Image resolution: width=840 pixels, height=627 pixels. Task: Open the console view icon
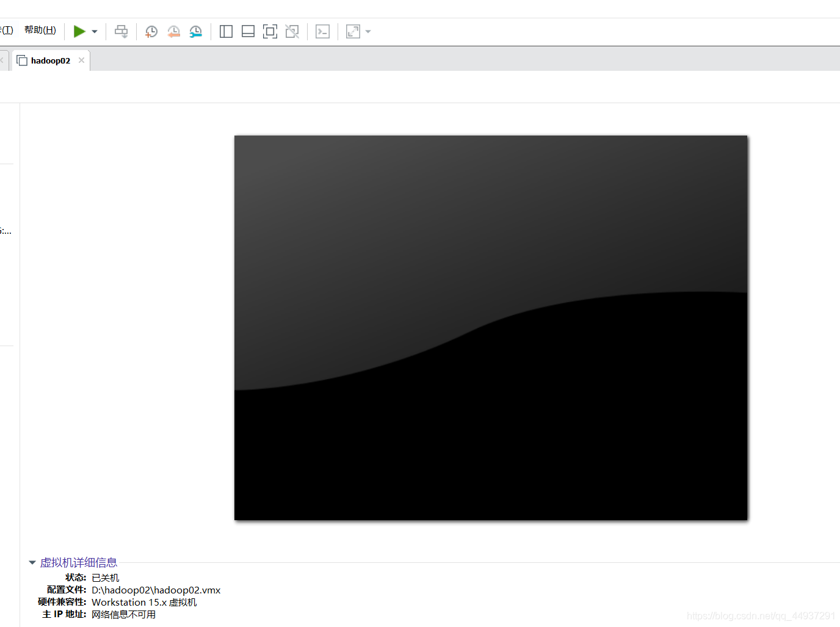[322, 31]
